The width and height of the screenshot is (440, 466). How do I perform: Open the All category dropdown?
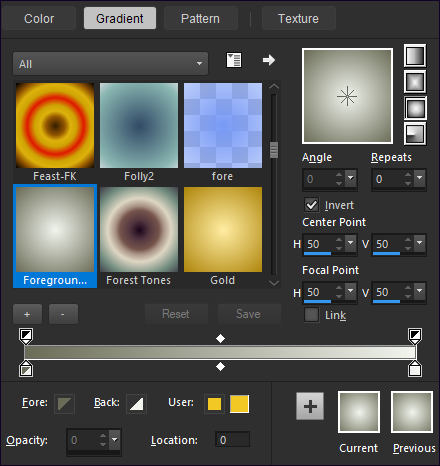pos(111,64)
